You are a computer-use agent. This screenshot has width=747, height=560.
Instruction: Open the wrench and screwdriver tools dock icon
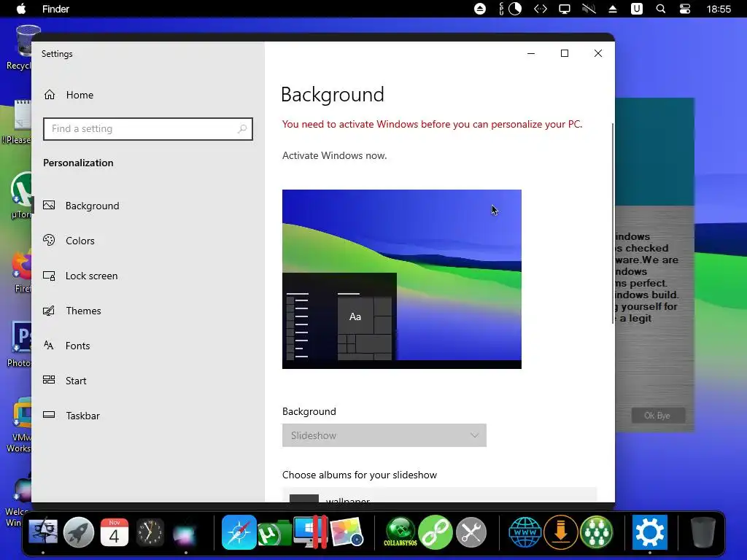click(471, 532)
